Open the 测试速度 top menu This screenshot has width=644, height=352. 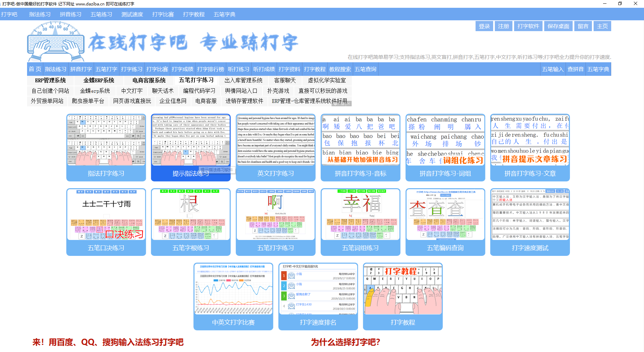[x=132, y=14]
